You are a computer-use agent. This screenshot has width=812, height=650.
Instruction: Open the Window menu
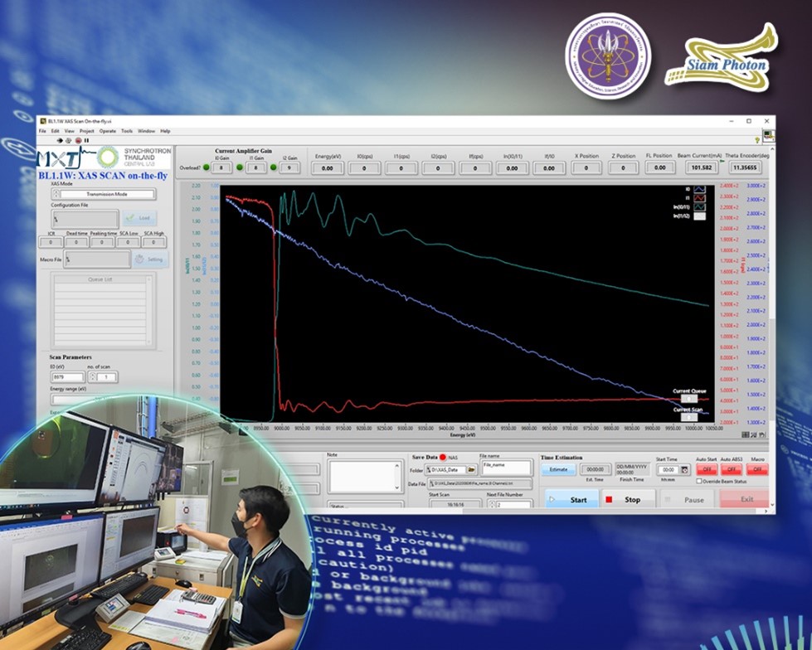(147, 131)
